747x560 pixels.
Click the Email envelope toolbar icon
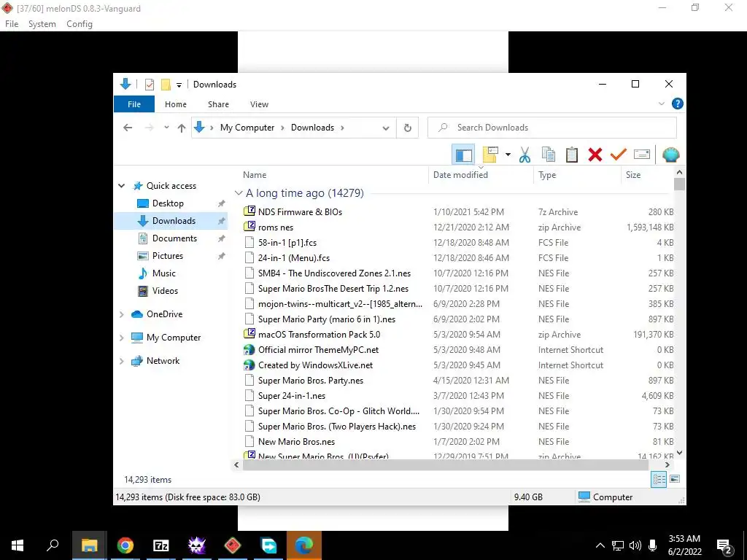[642, 155]
